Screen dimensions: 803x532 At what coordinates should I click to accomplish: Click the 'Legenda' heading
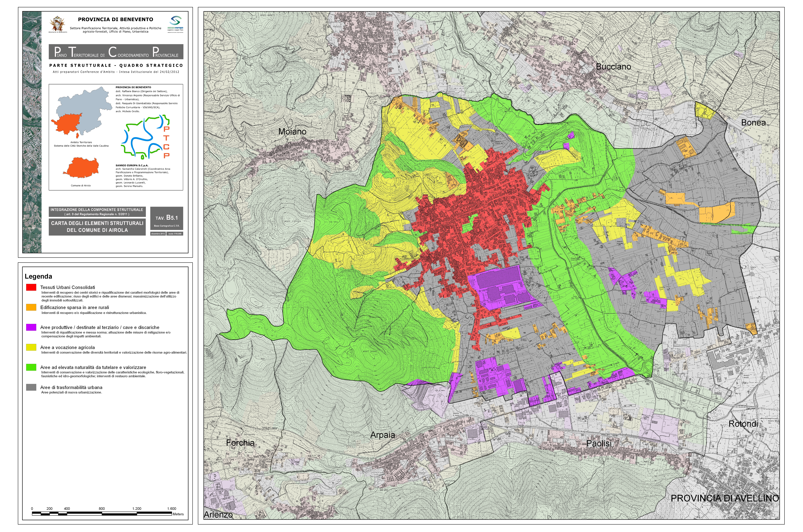pos(38,276)
